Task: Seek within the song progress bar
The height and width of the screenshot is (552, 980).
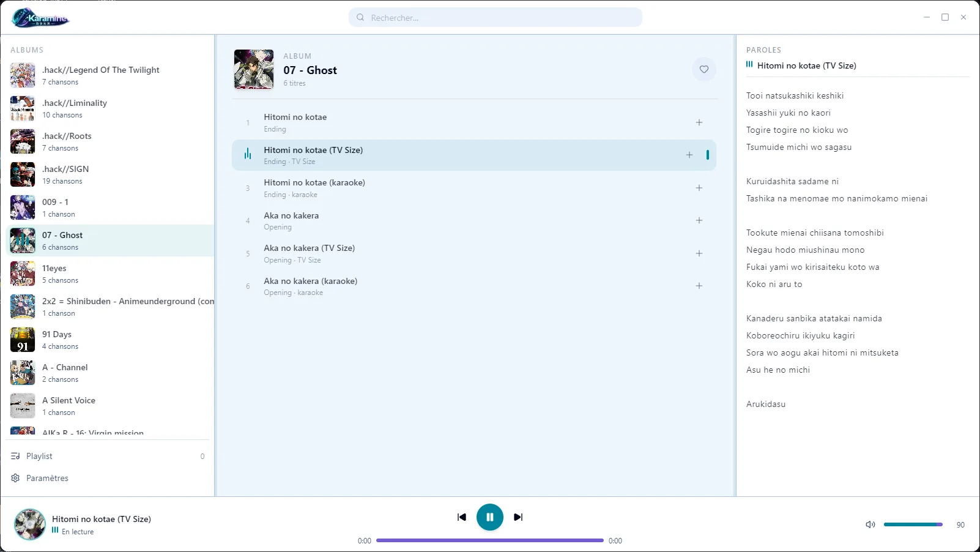Action: 490,540
